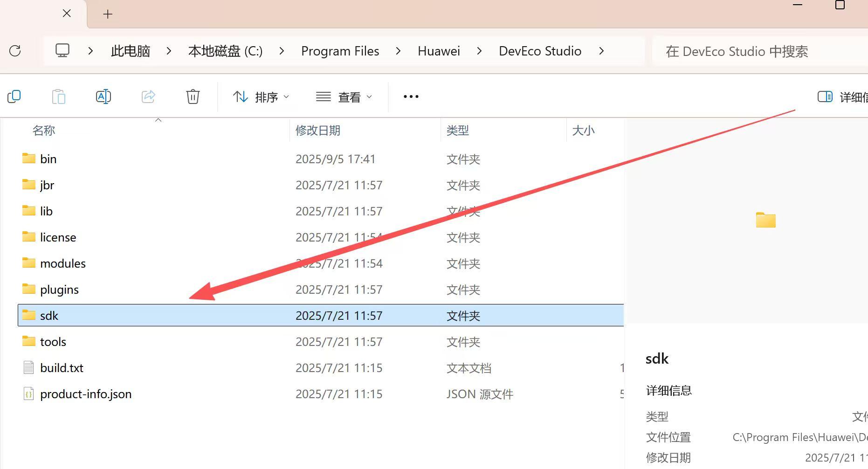Click the Rename icon in the toolbar
868x469 pixels.
[x=103, y=97]
